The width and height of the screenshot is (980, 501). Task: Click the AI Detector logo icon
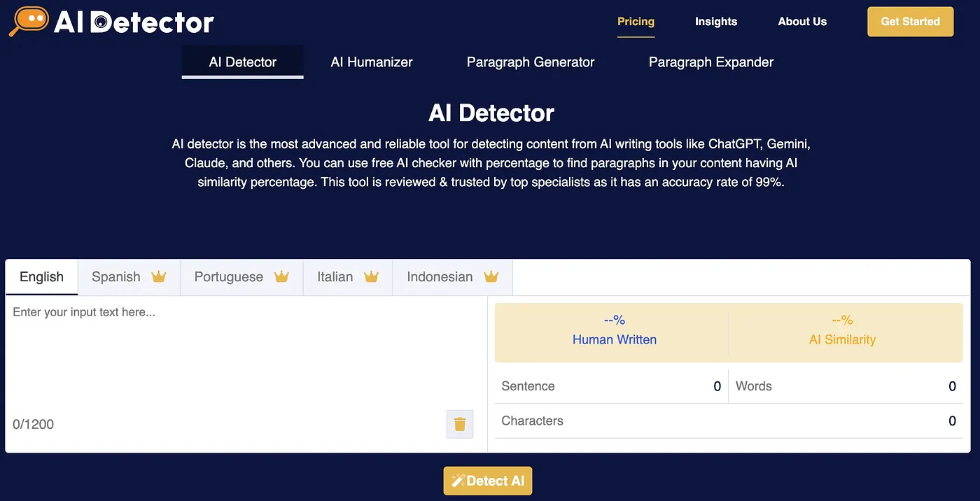pyautogui.click(x=29, y=21)
